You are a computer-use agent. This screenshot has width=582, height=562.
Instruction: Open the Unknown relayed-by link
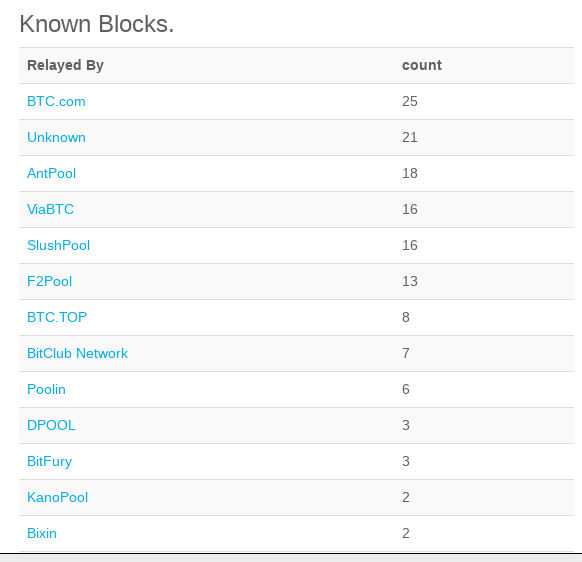tap(56, 137)
